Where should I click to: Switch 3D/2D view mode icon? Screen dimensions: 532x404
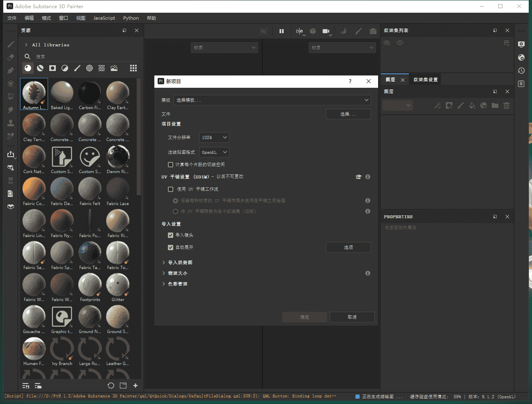[300, 31]
